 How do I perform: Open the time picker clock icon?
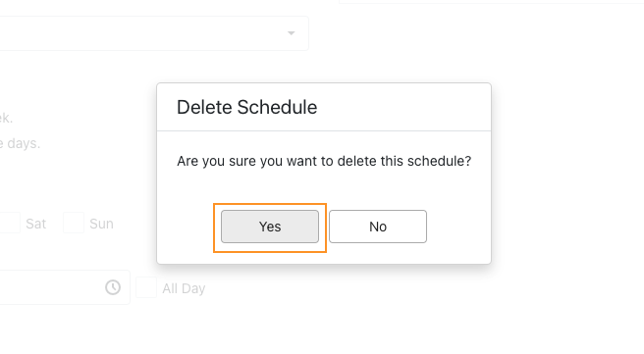pyautogui.click(x=113, y=287)
